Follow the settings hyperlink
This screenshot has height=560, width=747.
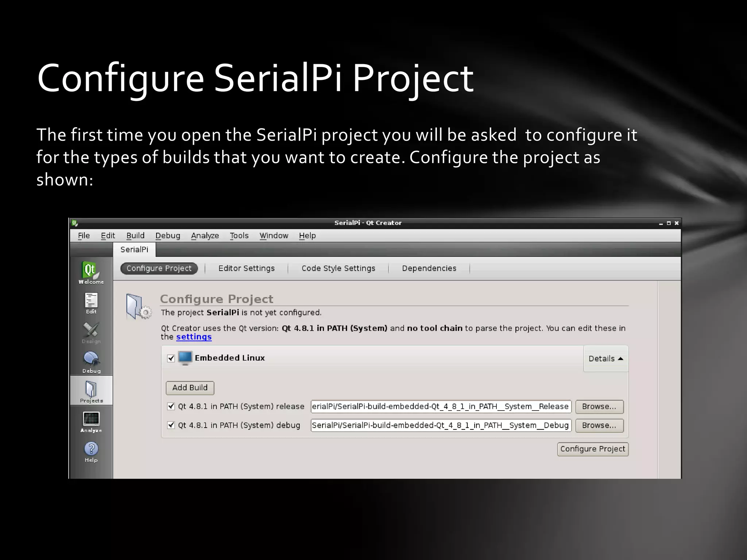[x=194, y=337]
